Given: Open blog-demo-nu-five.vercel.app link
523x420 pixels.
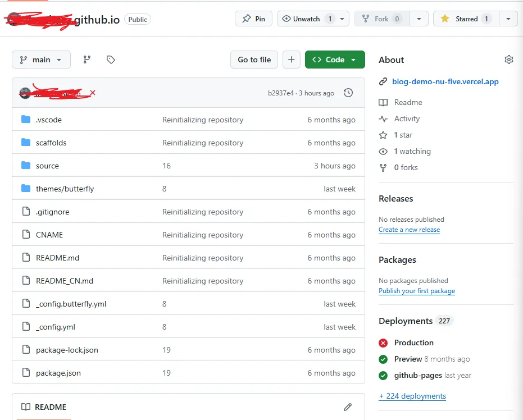Looking at the screenshot, I should coord(445,81).
